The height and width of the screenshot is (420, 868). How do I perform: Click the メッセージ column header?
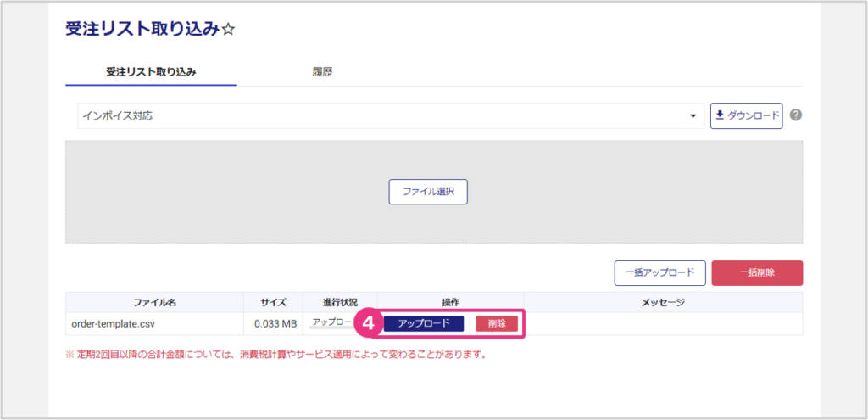click(x=662, y=302)
